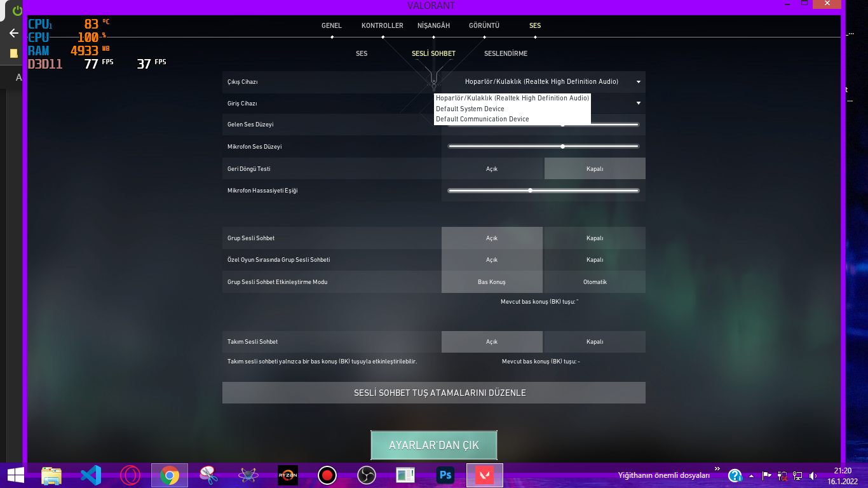Set Takım Sesli Sohbet to Açık

click(492, 342)
